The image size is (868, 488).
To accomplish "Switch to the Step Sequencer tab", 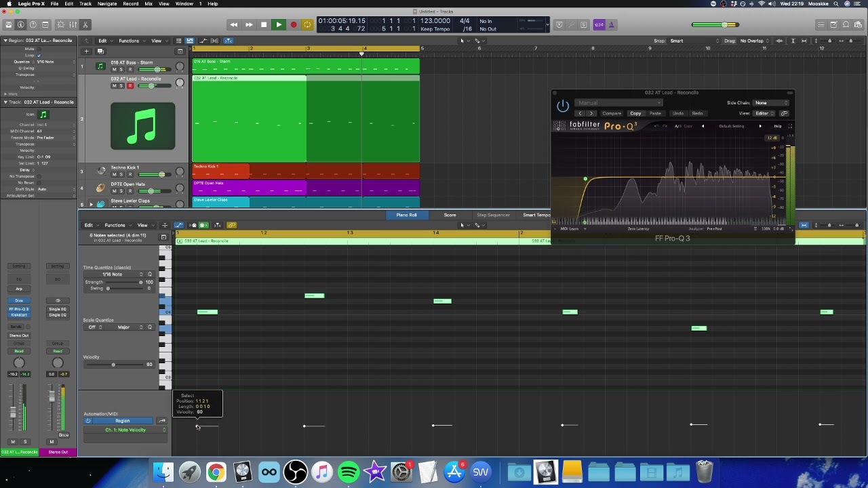I will [493, 215].
